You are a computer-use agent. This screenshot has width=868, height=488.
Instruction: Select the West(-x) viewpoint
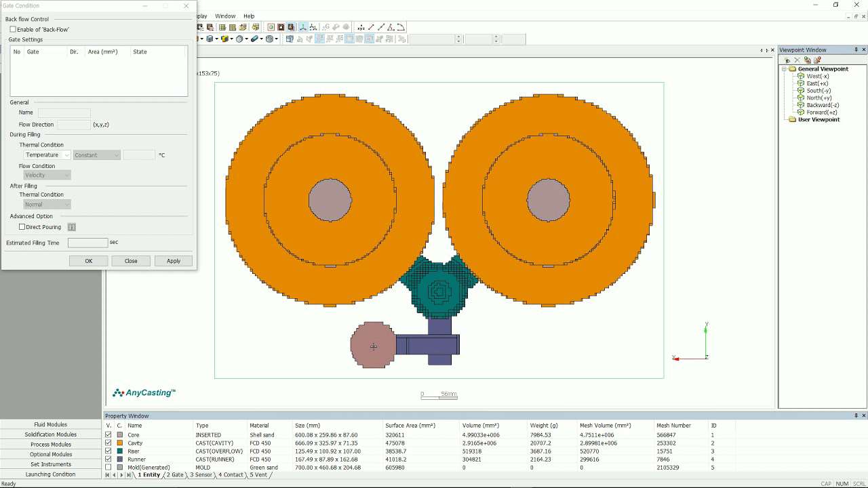[x=817, y=76]
